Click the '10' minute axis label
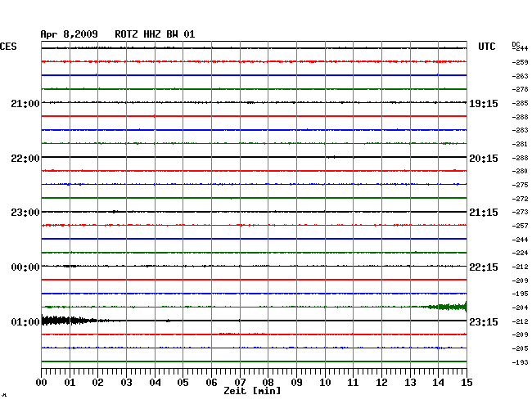 pyautogui.click(x=325, y=383)
